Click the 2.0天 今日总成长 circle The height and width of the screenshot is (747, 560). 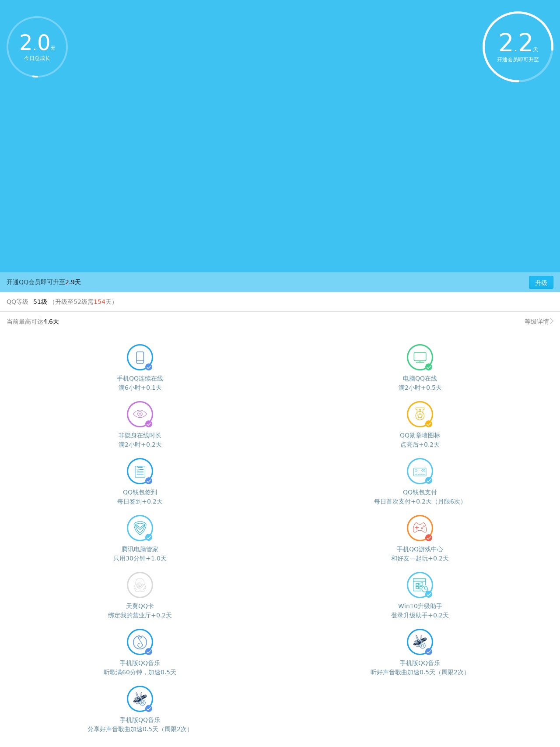37,47
